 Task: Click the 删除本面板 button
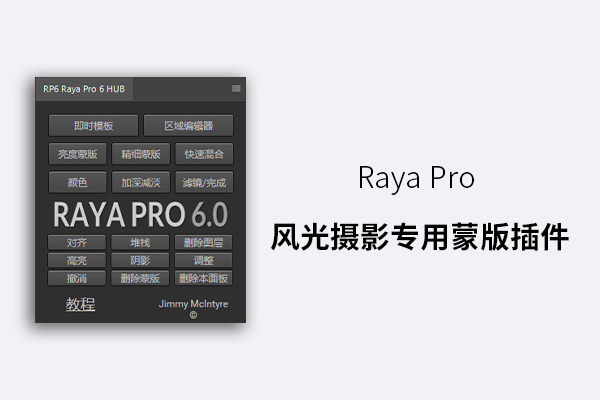tap(203, 278)
